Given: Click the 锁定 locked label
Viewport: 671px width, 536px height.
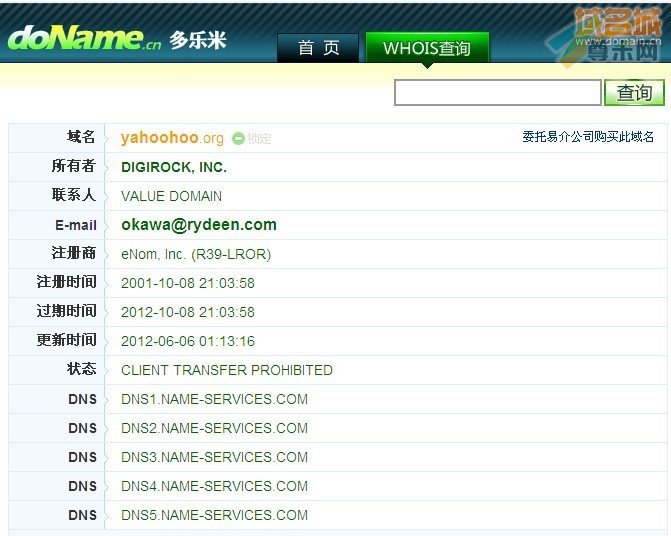Looking at the screenshot, I should (259, 139).
